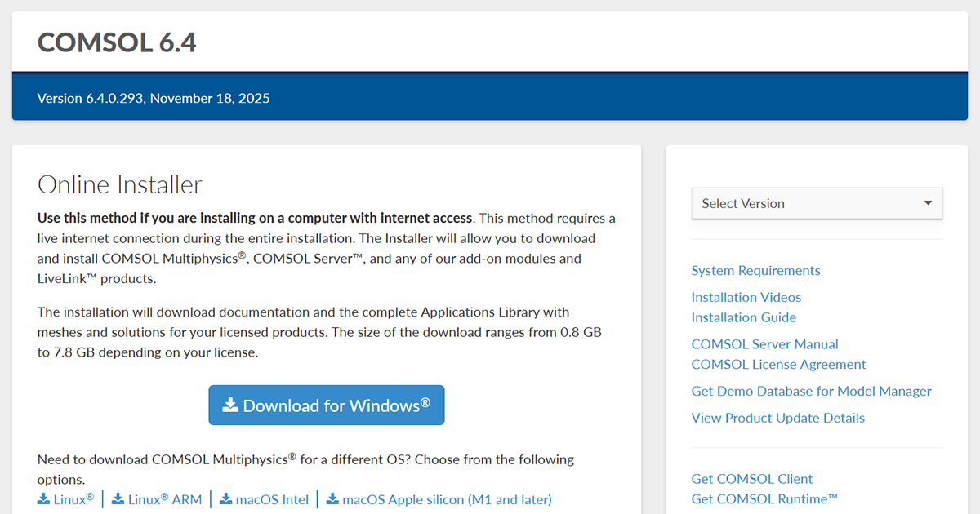The image size is (980, 514).
Task: Open the Select Version dropdown
Action: pyautogui.click(x=817, y=203)
